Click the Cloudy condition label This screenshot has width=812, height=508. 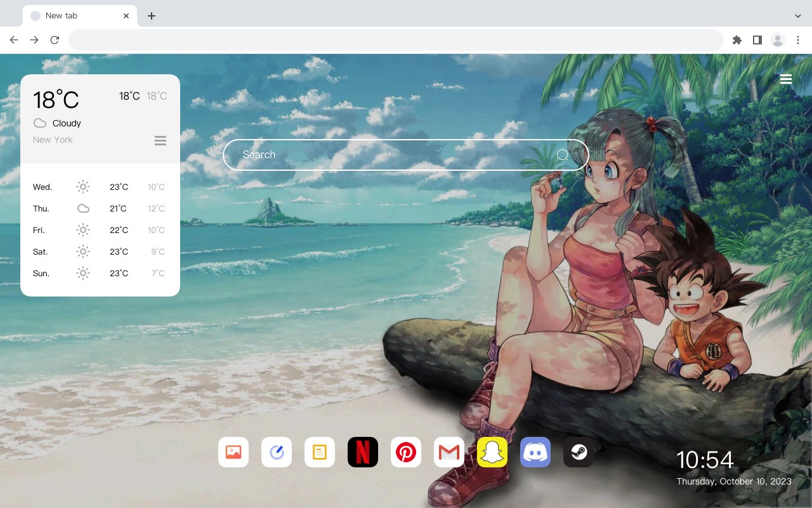tap(67, 123)
